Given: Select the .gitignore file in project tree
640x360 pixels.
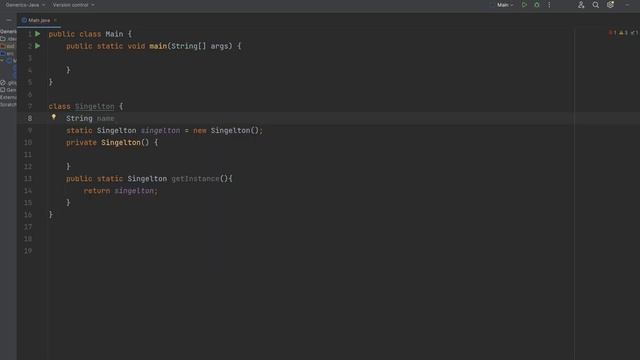Looking at the screenshot, I should [8, 83].
